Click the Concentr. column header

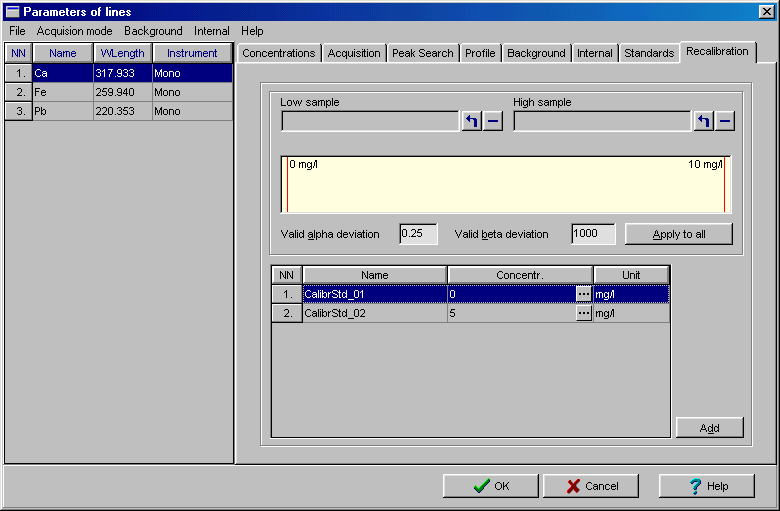[520, 275]
